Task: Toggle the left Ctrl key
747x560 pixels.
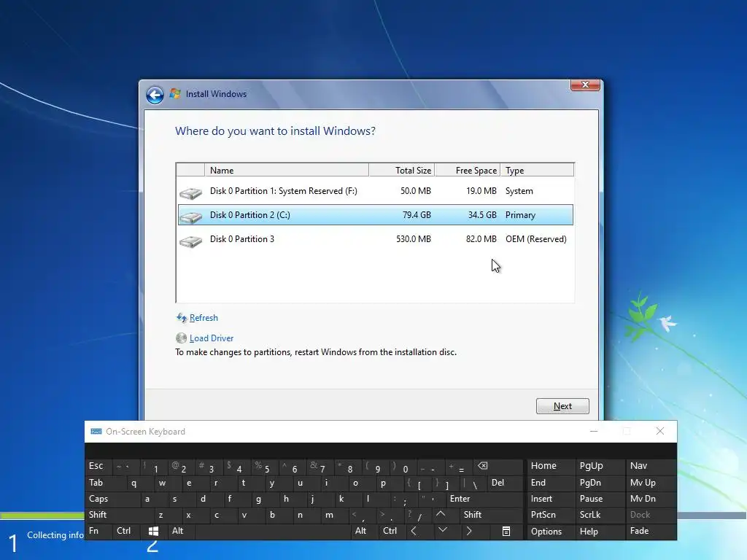Action: point(127,531)
